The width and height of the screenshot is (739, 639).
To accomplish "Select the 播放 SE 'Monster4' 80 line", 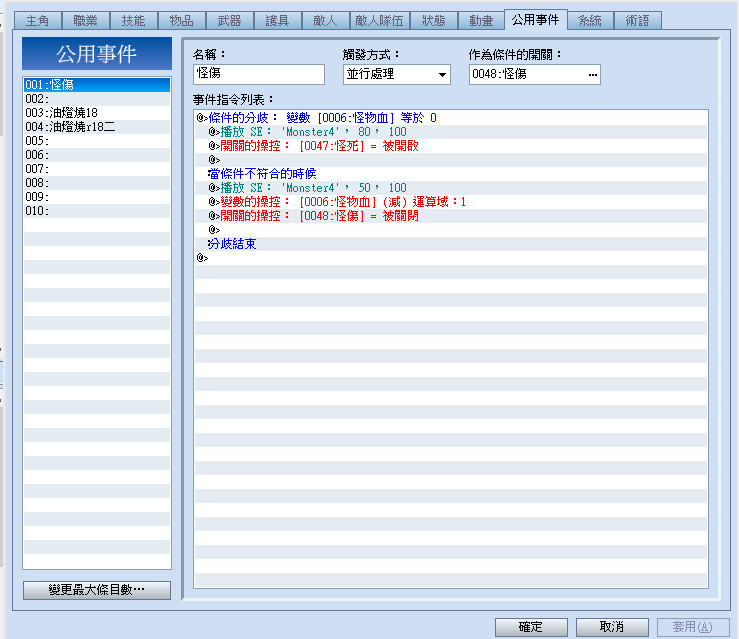I will point(451,132).
